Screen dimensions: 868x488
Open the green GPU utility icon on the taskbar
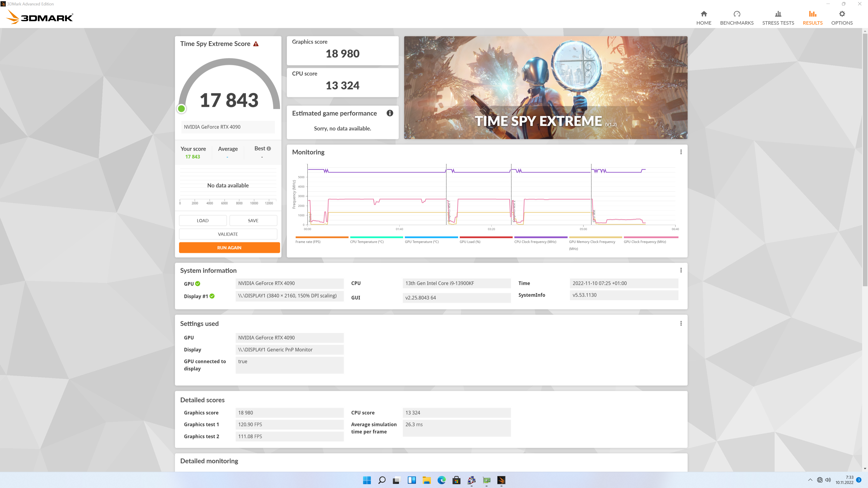click(x=486, y=480)
